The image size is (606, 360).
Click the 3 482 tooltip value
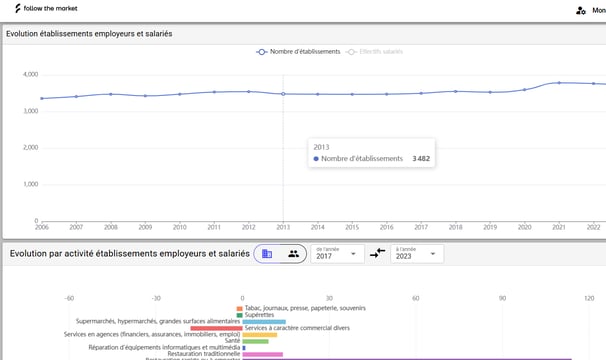point(421,159)
